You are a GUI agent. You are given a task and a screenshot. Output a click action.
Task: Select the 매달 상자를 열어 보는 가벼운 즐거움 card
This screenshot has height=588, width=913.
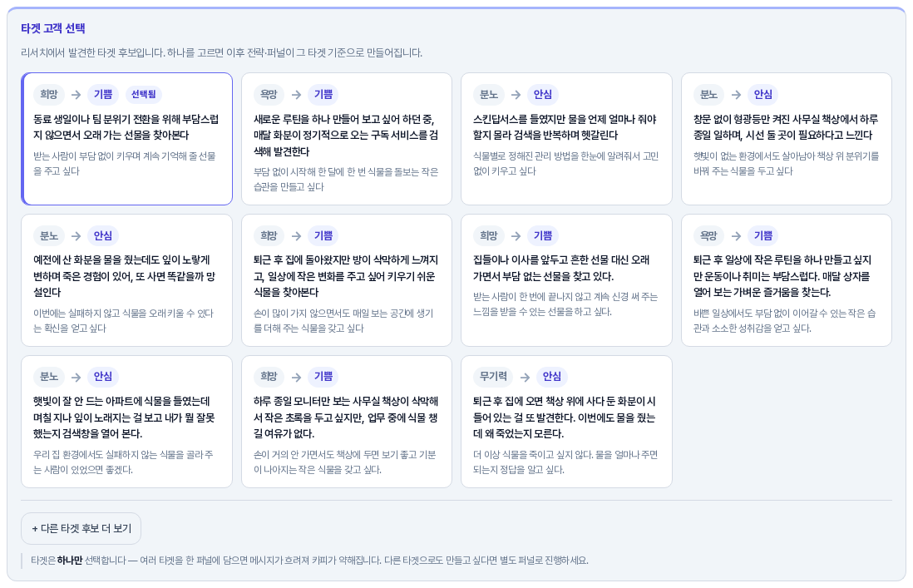(x=786, y=280)
